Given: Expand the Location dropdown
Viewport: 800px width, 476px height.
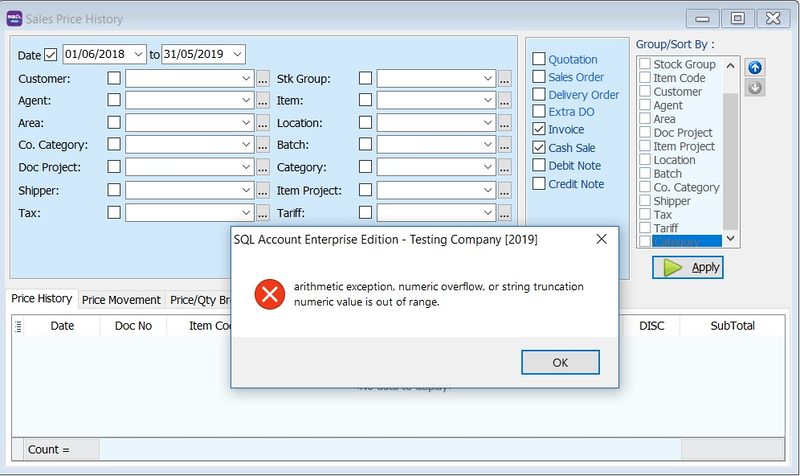Looking at the screenshot, I should click(487, 123).
